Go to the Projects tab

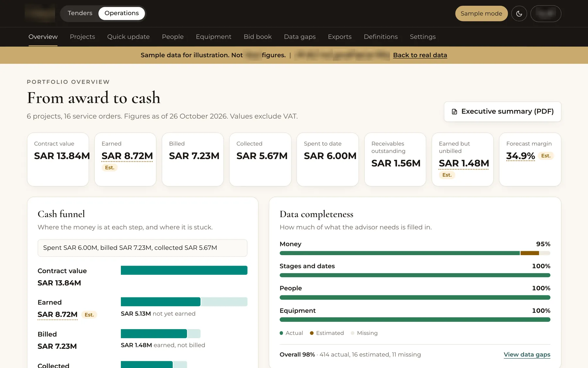(82, 37)
